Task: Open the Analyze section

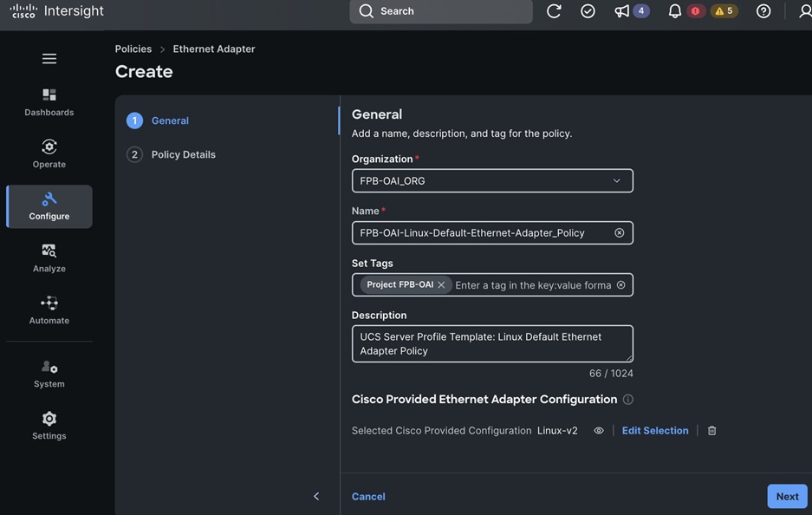Action: [x=49, y=258]
